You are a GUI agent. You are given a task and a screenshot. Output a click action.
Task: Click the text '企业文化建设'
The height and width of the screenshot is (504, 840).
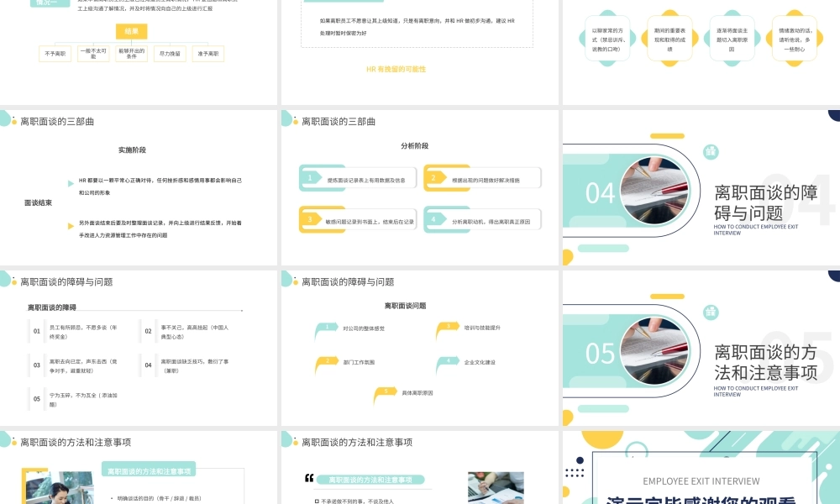tap(480, 362)
